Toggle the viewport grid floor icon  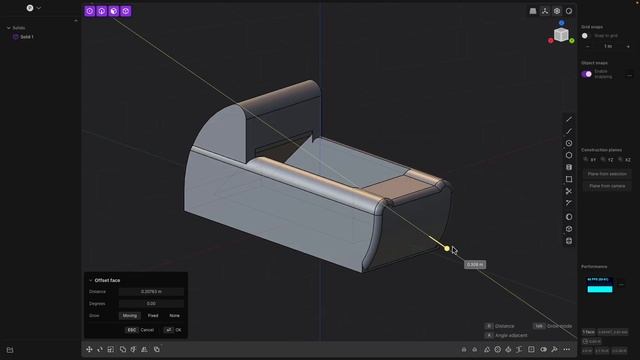[533, 11]
